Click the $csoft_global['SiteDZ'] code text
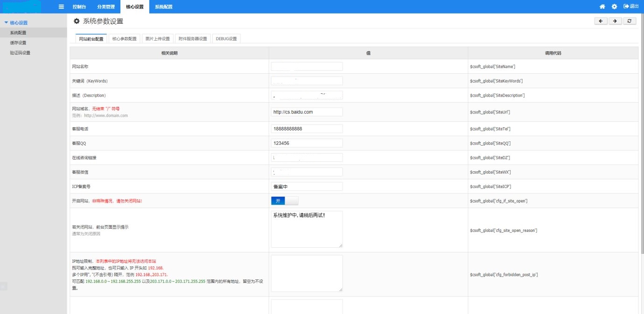Screen dimensions: 644x314 coord(490,158)
